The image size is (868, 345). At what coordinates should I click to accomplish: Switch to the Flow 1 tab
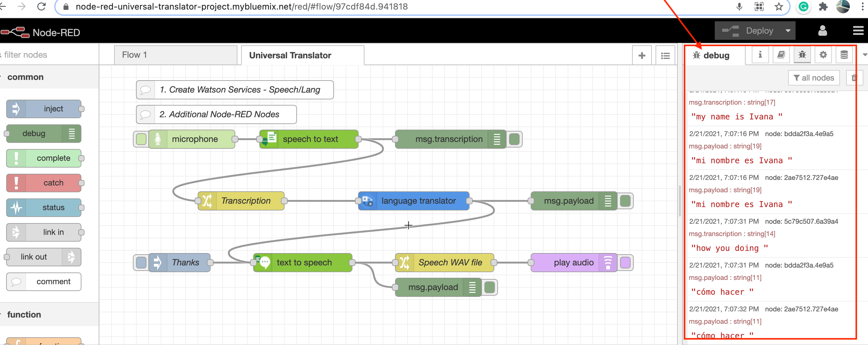pos(175,55)
